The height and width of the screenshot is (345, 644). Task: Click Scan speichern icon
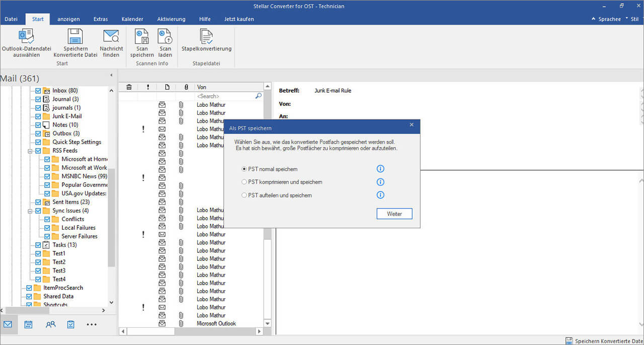pos(142,36)
